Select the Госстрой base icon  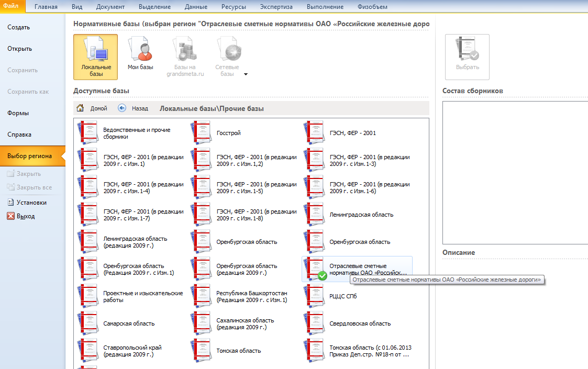click(x=202, y=132)
